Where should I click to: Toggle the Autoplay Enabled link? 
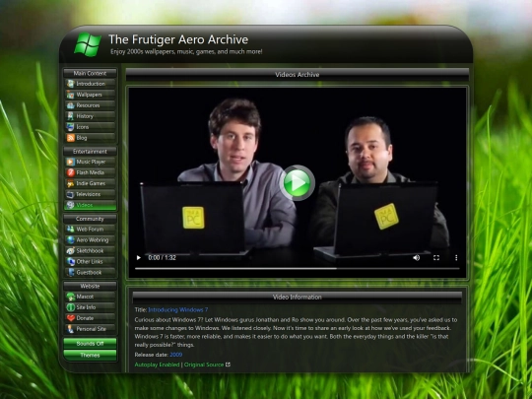click(x=157, y=365)
